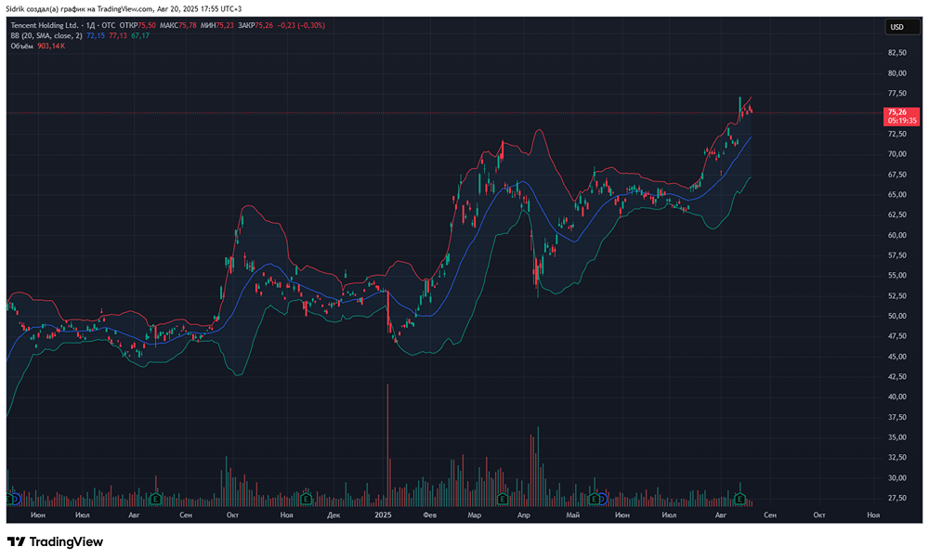Click the current price label 75,26
929x560 pixels.
(902, 116)
